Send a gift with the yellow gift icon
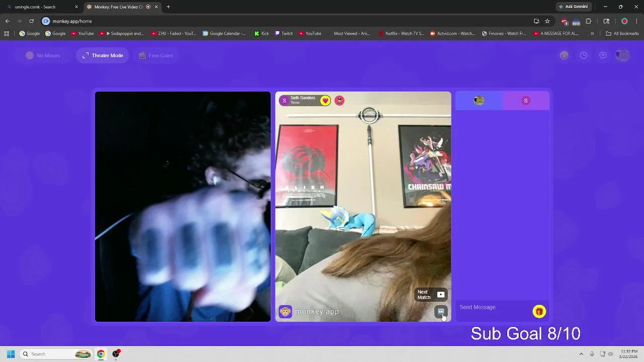 (539, 312)
